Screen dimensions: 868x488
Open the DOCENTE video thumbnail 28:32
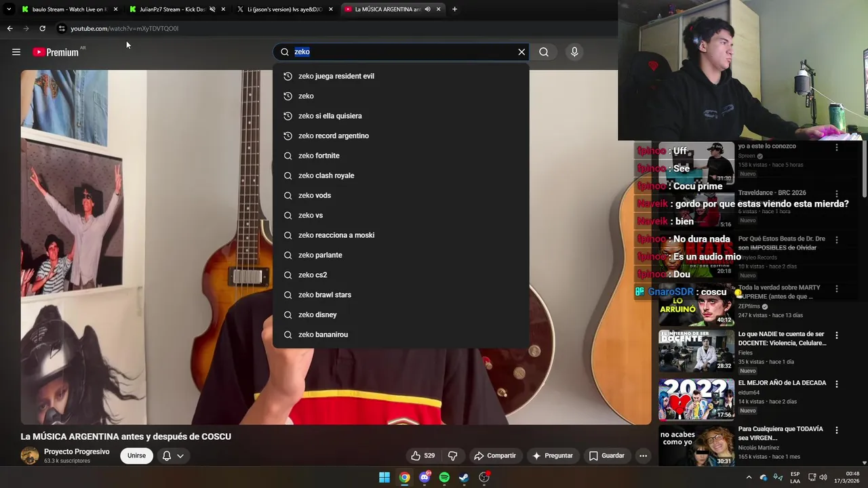(696, 350)
